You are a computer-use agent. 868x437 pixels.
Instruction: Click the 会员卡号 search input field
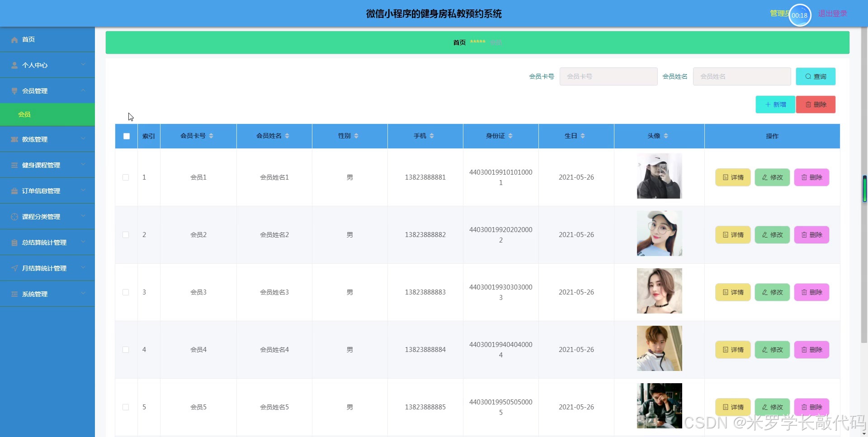pyautogui.click(x=608, y=77)
